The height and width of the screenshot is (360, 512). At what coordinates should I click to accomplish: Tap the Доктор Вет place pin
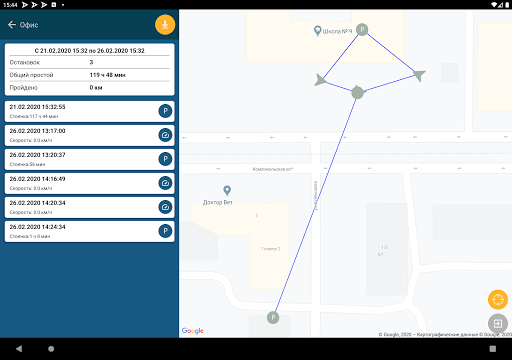click(227, 190)
